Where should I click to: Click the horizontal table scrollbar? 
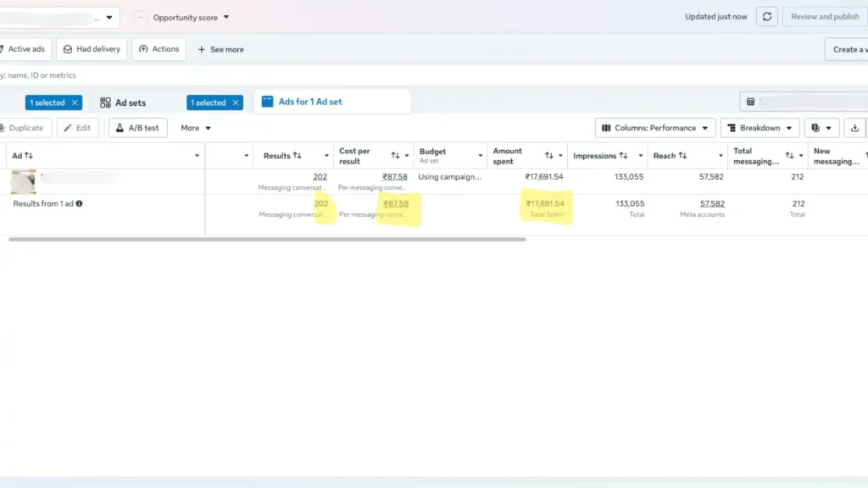267,240
